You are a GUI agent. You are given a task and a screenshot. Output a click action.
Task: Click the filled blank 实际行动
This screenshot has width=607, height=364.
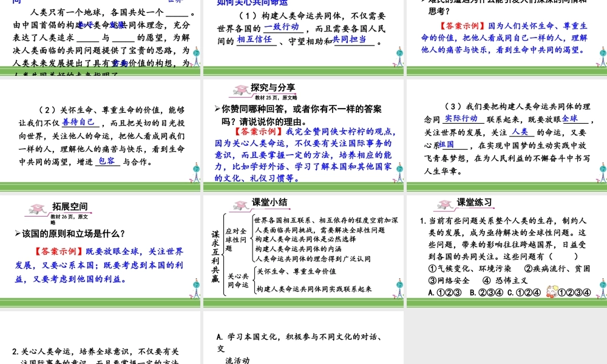coord(461,118)
